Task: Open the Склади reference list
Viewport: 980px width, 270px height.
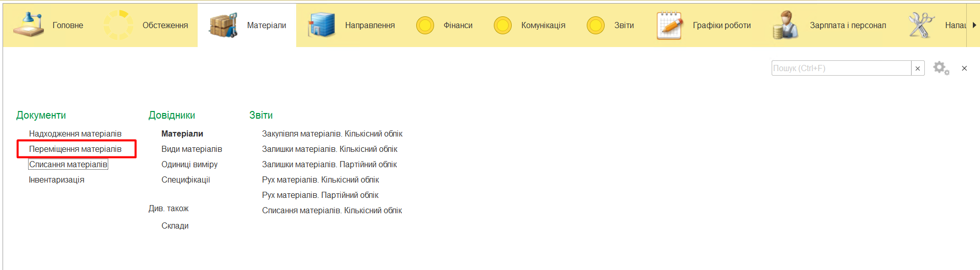Action: click(175, 226)
